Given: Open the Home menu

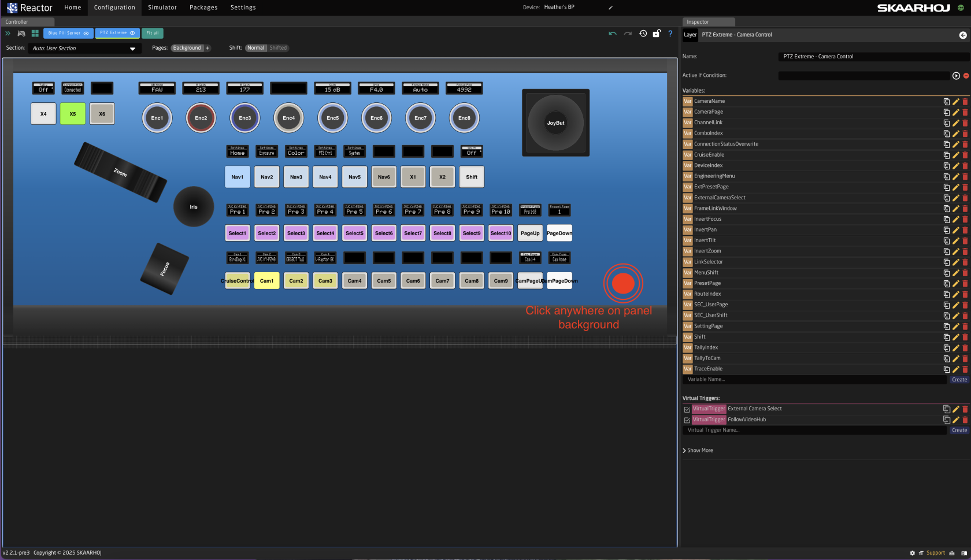Looking at the screenshot, I should point(73,8).
